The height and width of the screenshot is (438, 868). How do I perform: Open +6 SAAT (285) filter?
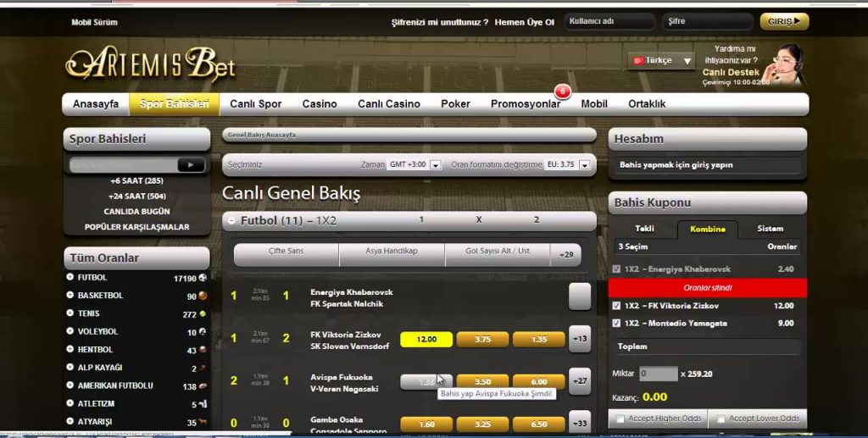[x=136, y=180]
